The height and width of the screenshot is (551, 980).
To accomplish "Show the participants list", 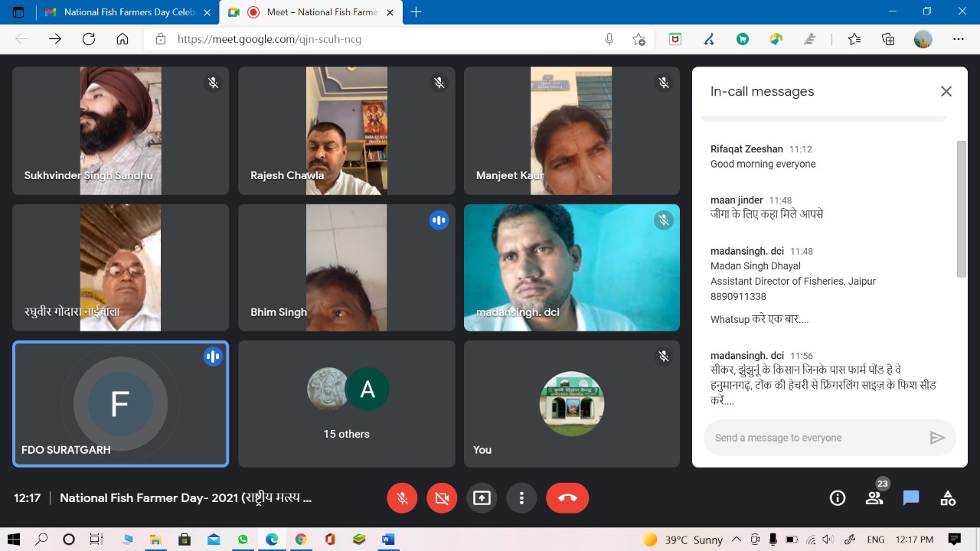I will coord(874,498).
